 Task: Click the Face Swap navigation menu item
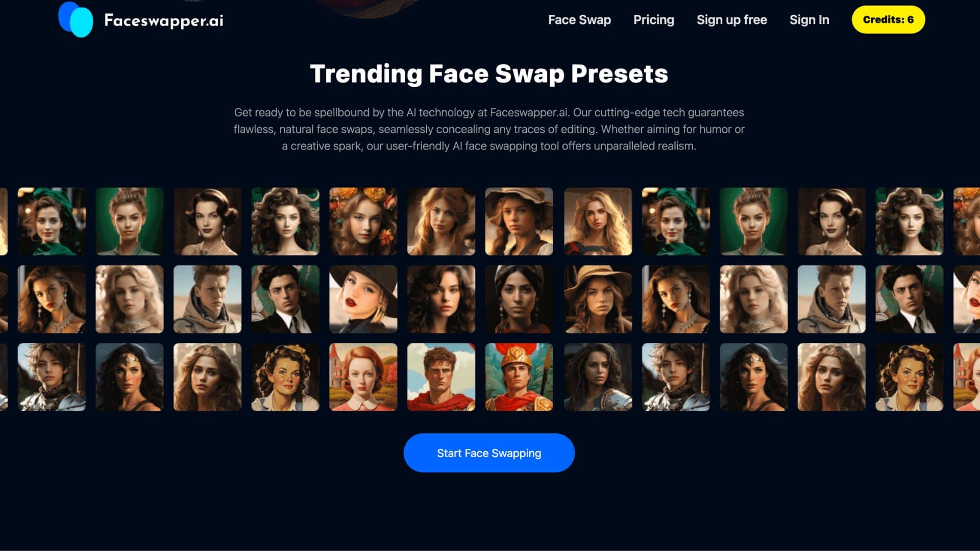[579, 19]
